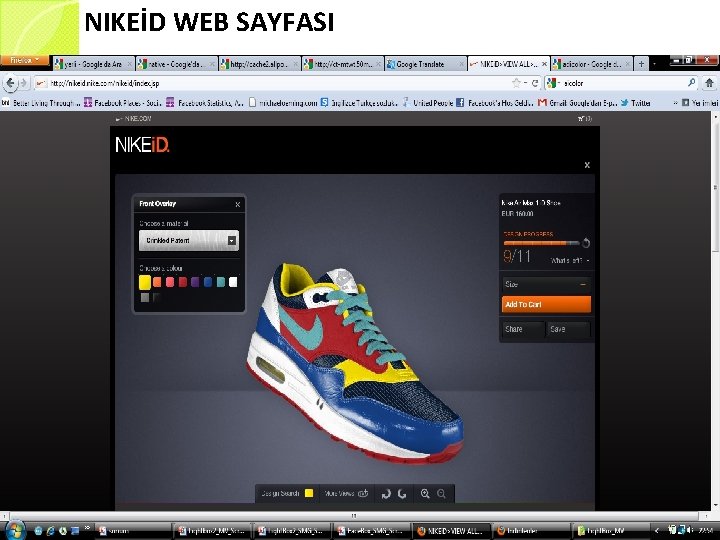This screenshot has height=540, width=720.
Task: Click the NIKEiD logo
Action: coord(142,145)
